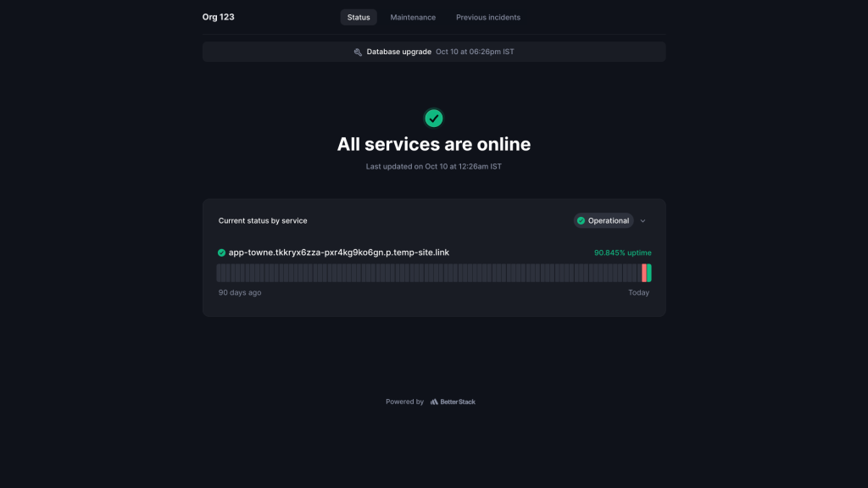Image resolution: width=868 pixels, height=488 pixels.
Task: Click the "Current status by service" label
Action: tap(263, 221)
